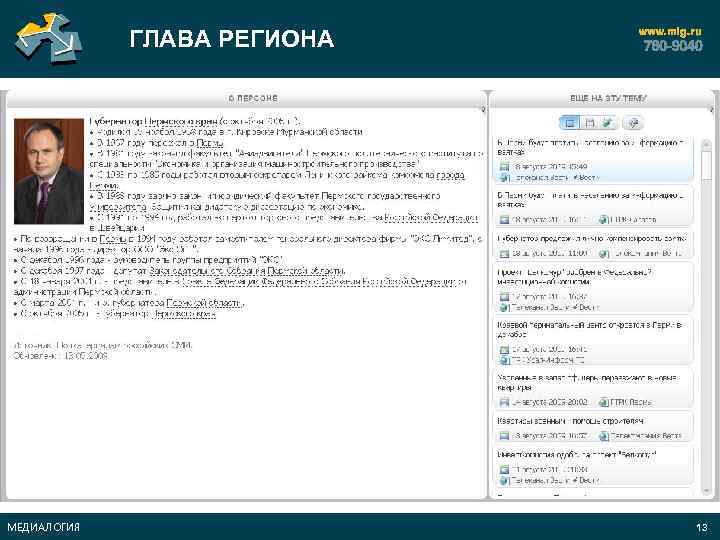Click date icon in новые квартиры card
This screenshot has height=540, width=720.
(504, 402)
